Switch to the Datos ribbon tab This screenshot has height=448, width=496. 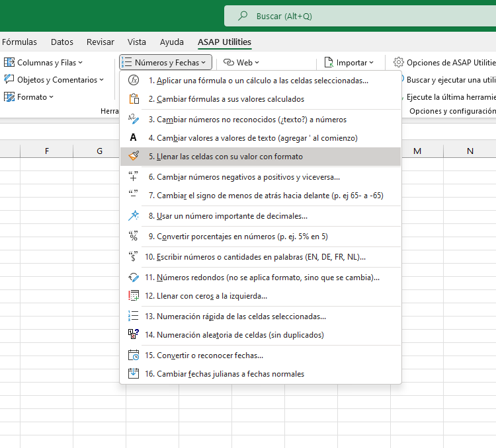click(x=62, y=42)
